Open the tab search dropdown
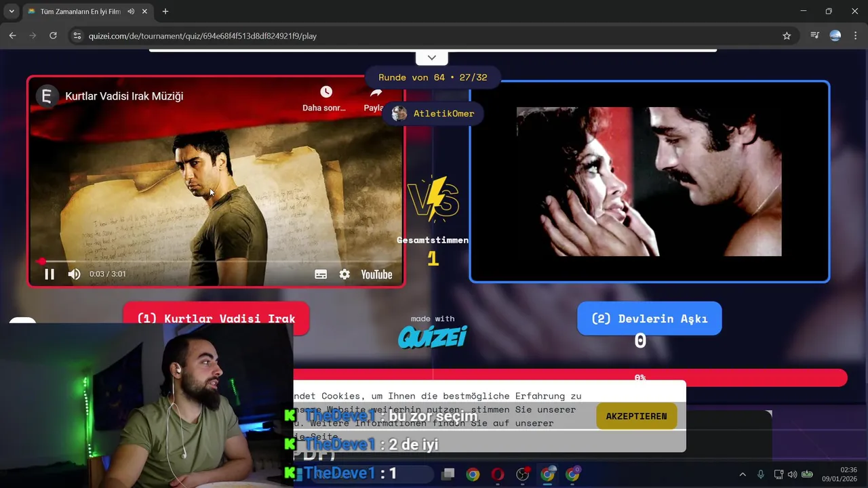The image size is (868, 488). [12, 12]
